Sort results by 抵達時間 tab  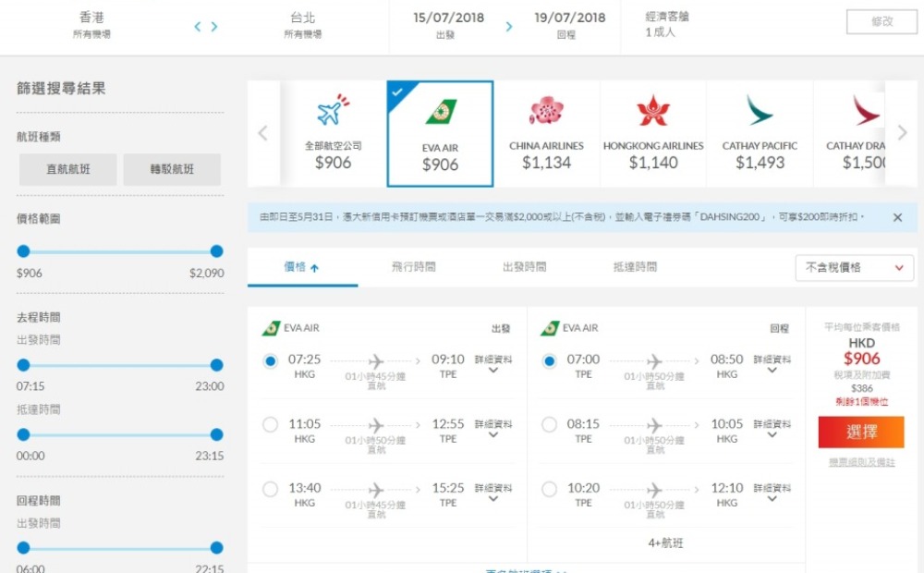tap(635, 267)
